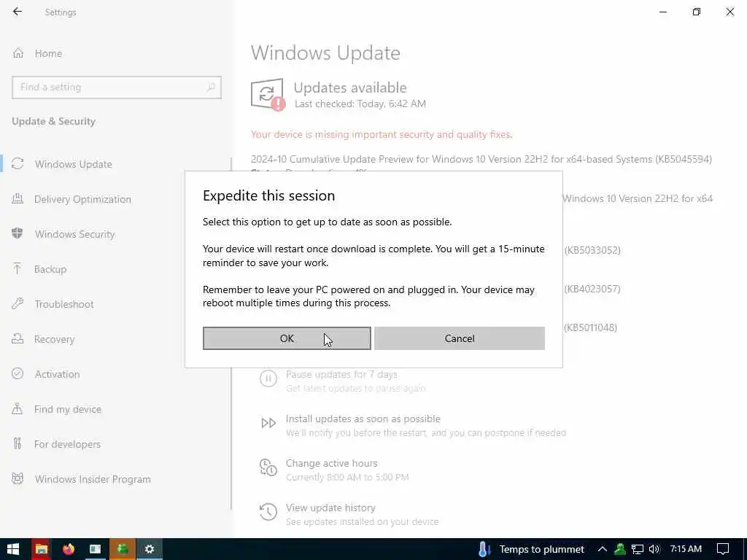Focus the Find a setting search box
Viewport: 747px width, 560px height.
pos(117,87)
